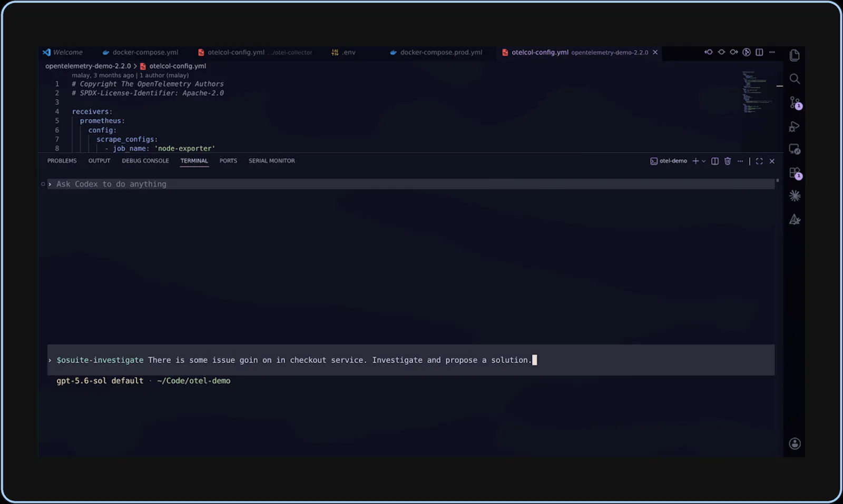Screen dimensions: 843x504
Task: Open the Run and Debug view
Action: coord(795,126)
